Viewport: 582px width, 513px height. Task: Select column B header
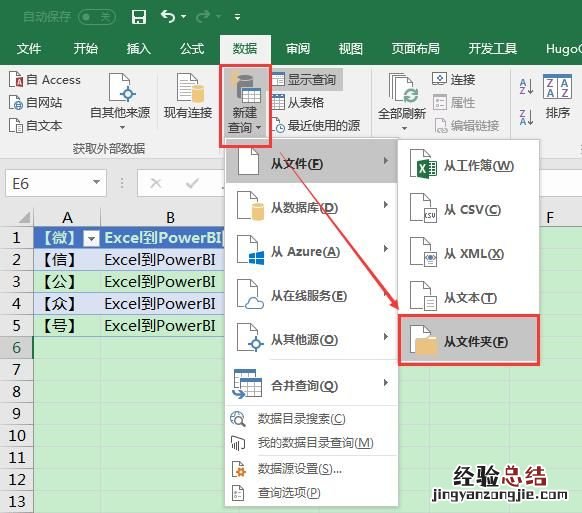[x=170, y=218]
